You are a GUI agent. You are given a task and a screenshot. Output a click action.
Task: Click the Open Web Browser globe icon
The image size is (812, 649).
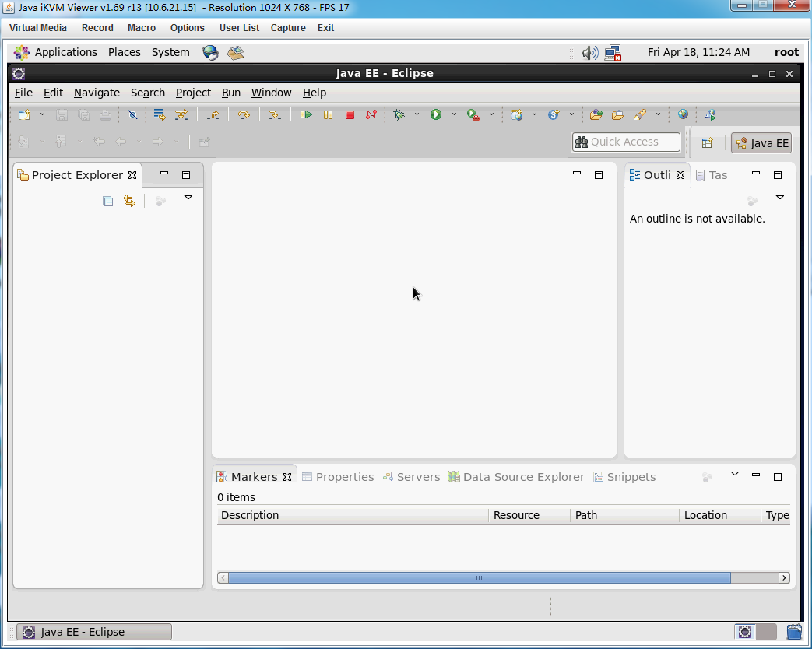tap(683, 115)
